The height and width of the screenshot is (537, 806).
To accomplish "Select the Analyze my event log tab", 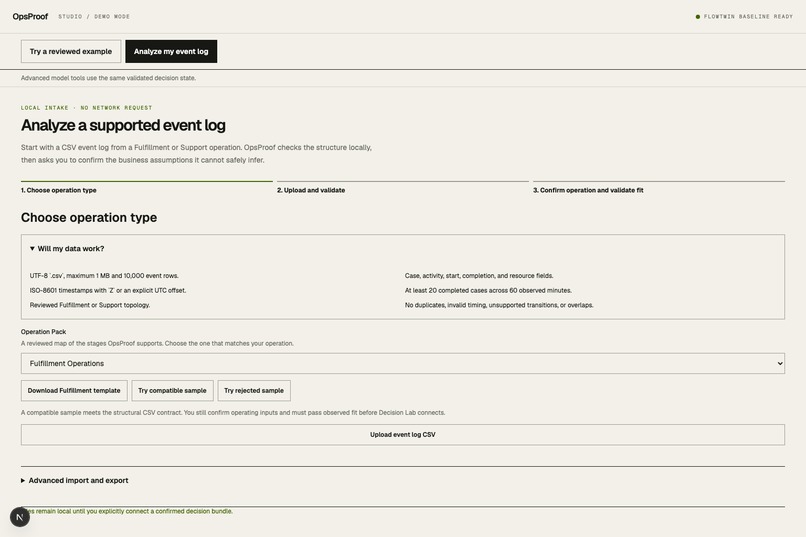I will tap(171, 51).
